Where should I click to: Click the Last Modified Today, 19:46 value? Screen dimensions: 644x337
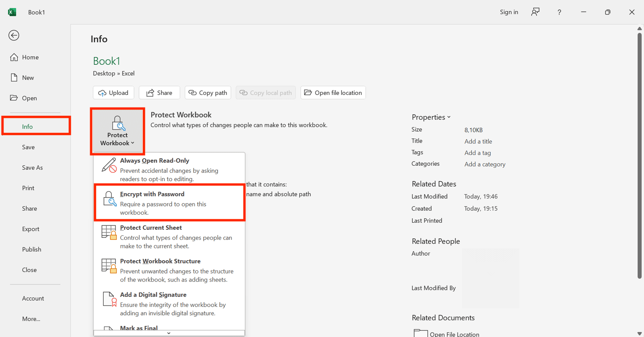tap(481, 196)
